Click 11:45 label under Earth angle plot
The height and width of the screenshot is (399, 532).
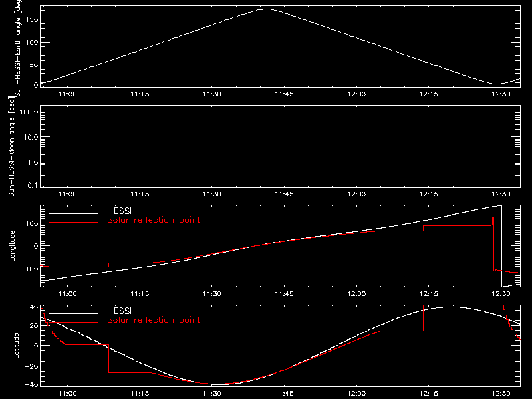point(285,94)
